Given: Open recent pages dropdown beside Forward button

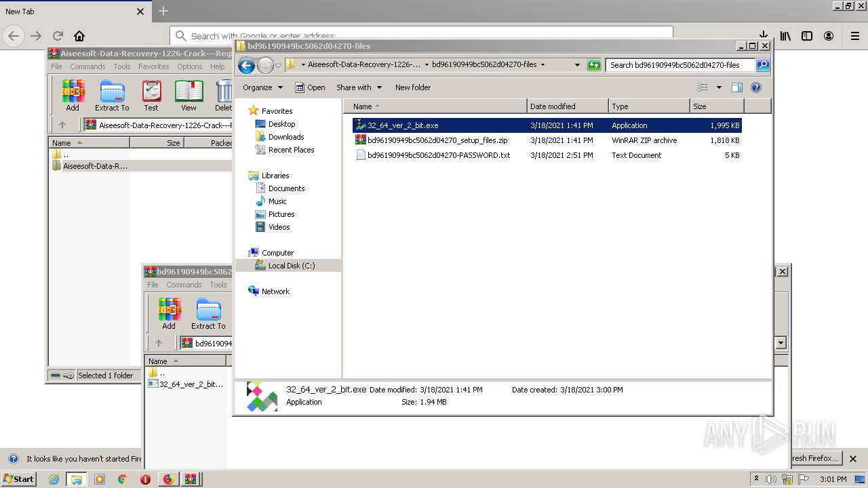Looking at the screenshot, I should (278, 66).
